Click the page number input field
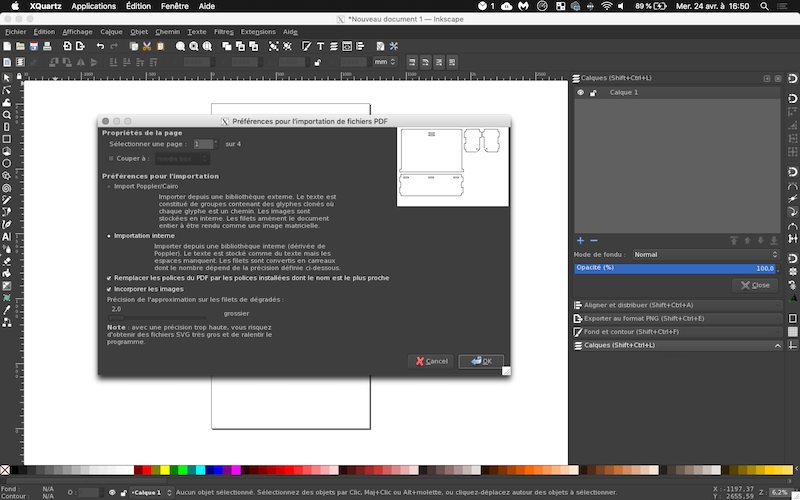This screenshot has width=800, height=500. coord(203,144)
